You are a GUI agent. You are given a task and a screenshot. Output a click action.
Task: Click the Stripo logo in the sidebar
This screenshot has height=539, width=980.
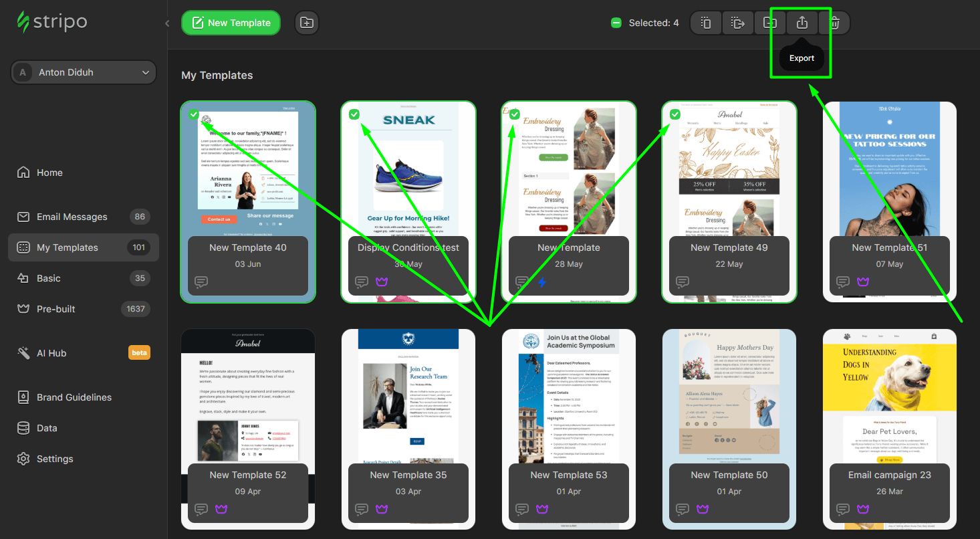(51, 21)
